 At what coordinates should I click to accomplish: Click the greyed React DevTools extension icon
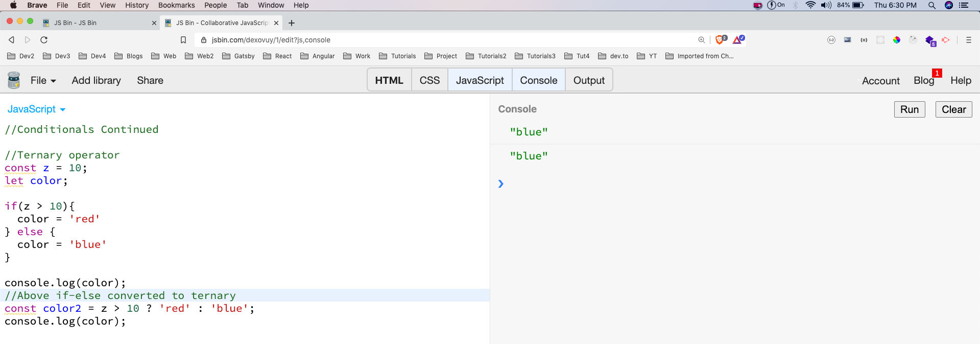[880, 40]
